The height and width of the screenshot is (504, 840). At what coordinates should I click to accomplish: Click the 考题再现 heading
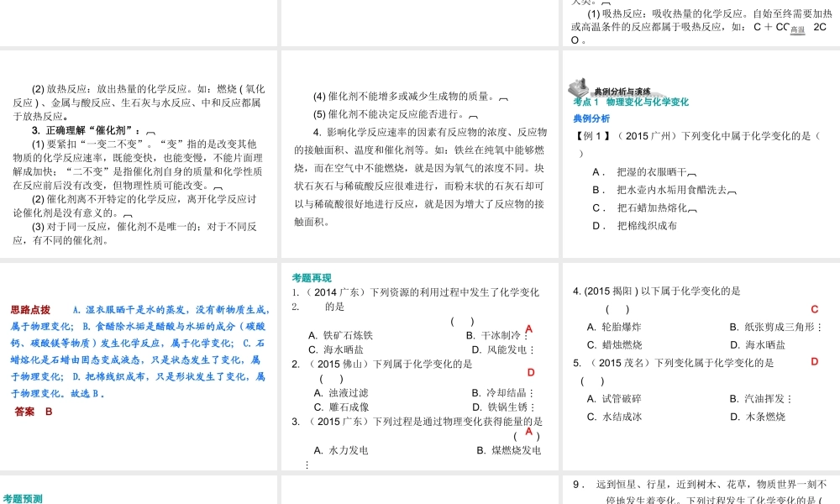pyautogui.click(x=312, y=277)
